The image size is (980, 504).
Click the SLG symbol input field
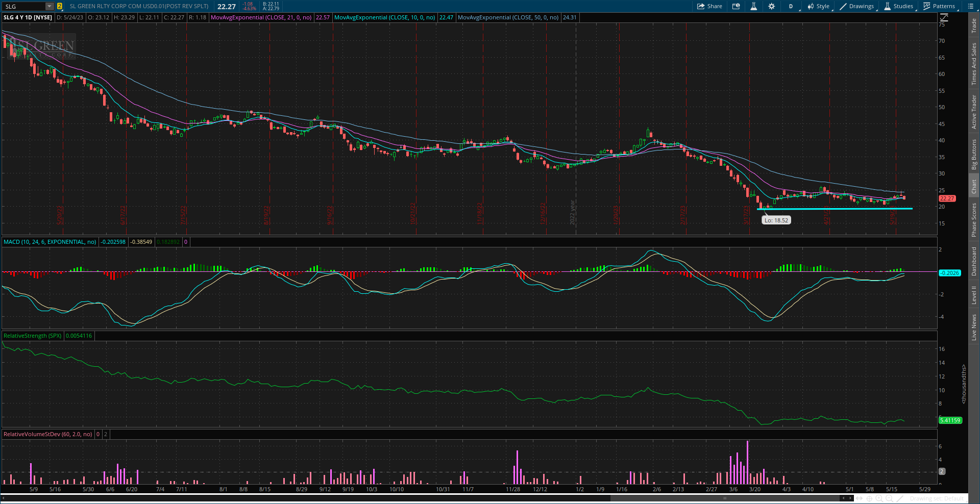pos(24,6)
